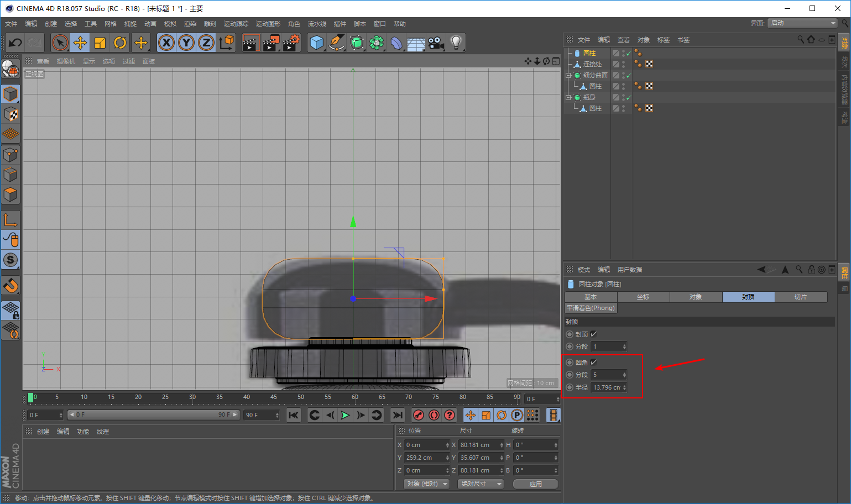Open the 文件 menu in menu bar

(x=11, y=24)
